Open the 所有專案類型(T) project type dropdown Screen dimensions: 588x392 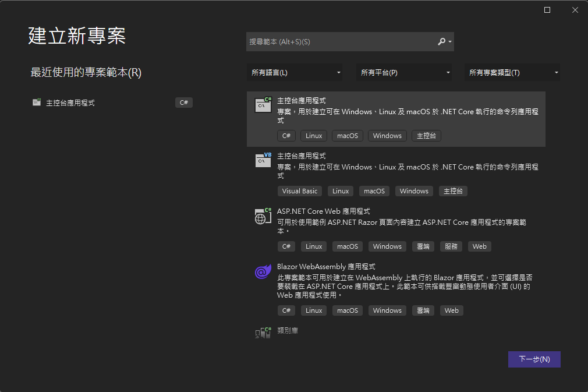pos(512,72)
